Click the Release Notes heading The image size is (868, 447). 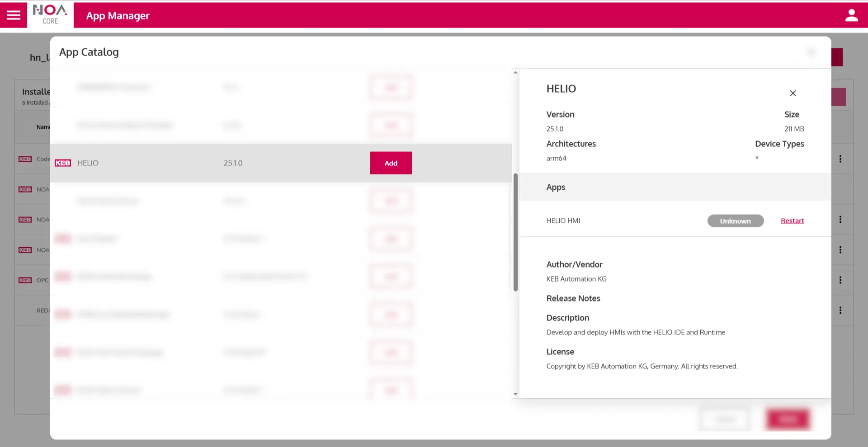573,298
